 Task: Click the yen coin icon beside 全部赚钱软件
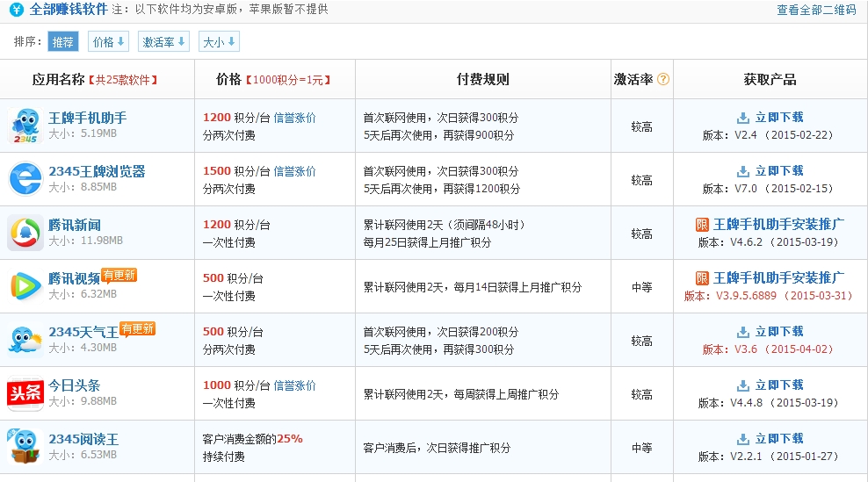click(17, 10)
